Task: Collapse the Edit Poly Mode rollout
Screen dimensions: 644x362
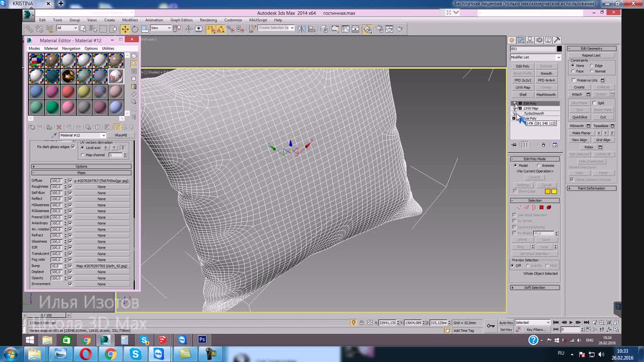Action: (x=535, y=159)
